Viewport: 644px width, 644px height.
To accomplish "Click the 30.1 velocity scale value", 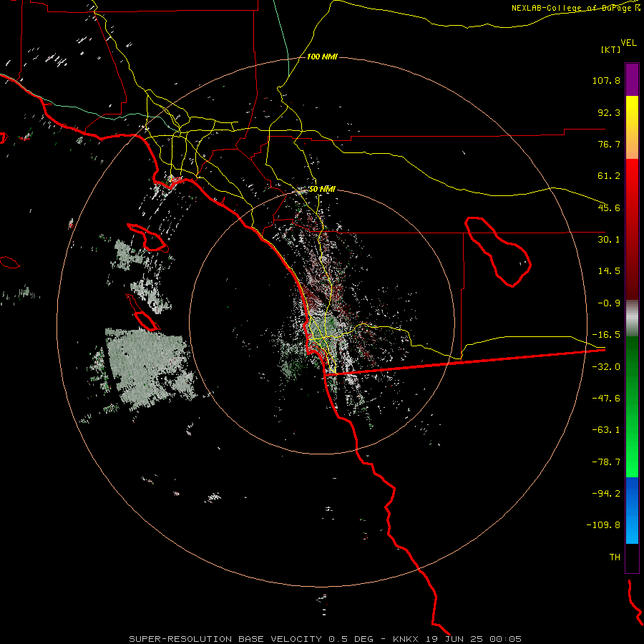I will click(609, 240).
